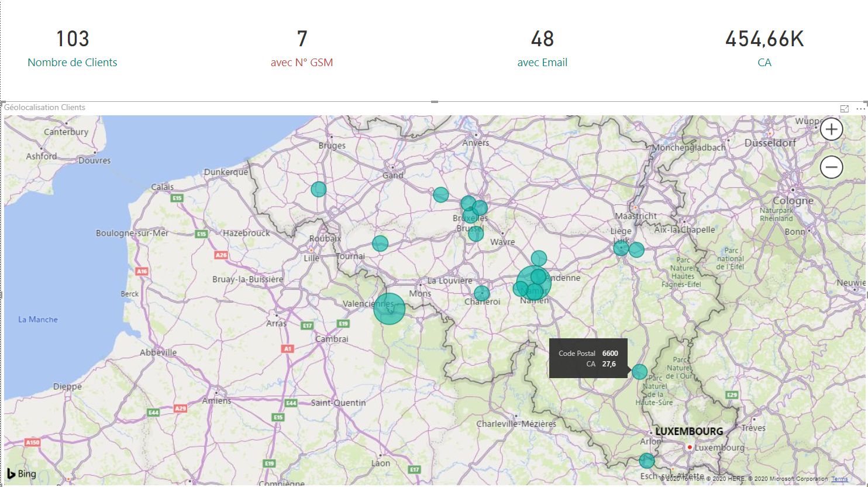Click the bubble with postal code 6600 tooltip
Viewport: 868px width, 487px height.
[640, 372]
